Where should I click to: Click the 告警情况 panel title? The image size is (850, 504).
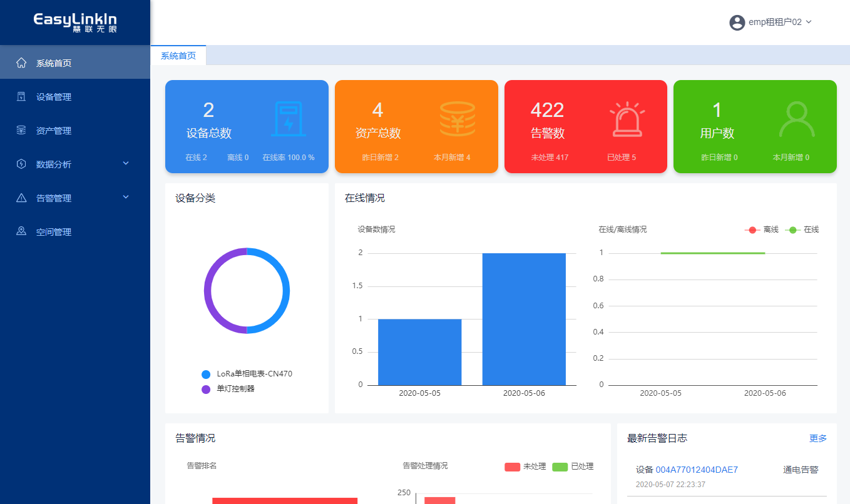[195, 438]
